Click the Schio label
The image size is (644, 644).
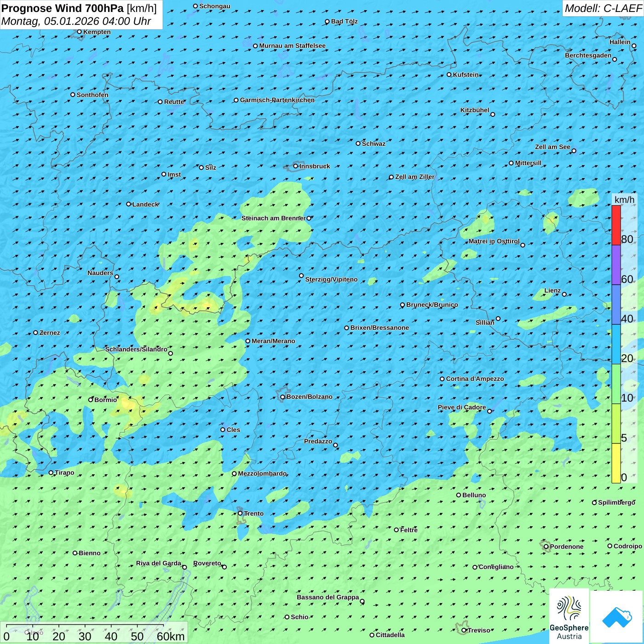(x=299, y=617)
